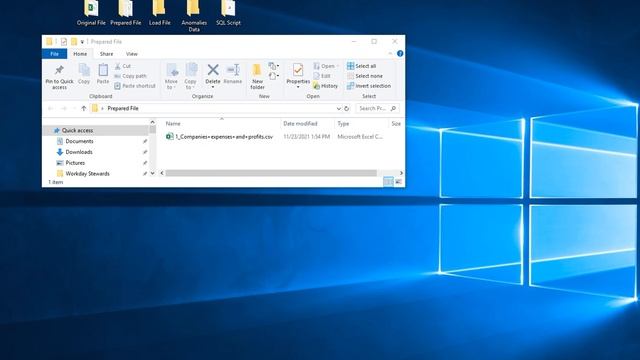Click Open in the Open group
The height and width of the screenshot is (360, 640).
[x=326, y=66]
